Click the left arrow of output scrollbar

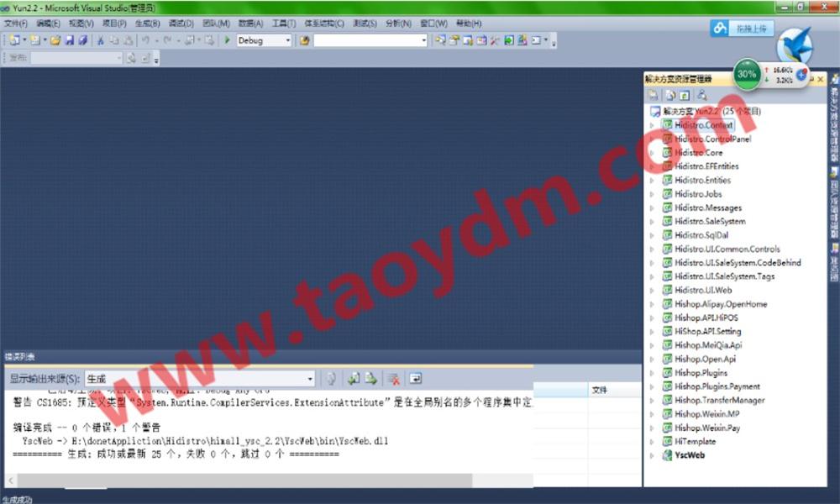11,480
